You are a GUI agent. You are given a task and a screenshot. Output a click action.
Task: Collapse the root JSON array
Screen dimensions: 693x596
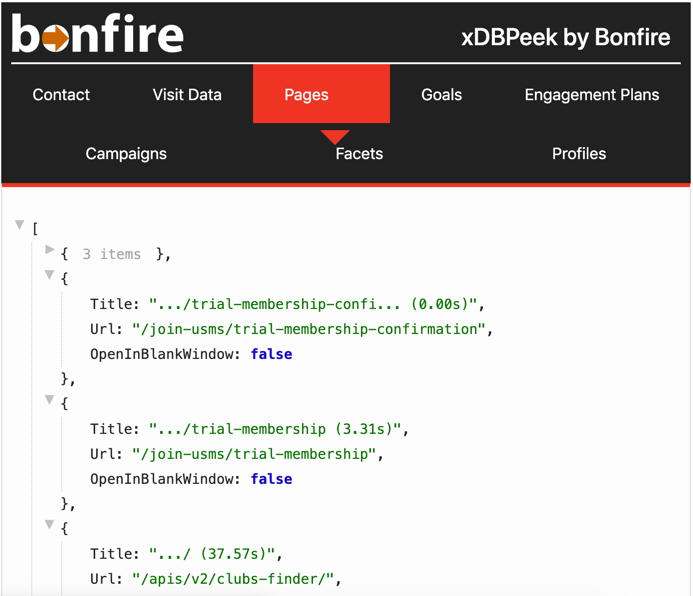[19, 224]
